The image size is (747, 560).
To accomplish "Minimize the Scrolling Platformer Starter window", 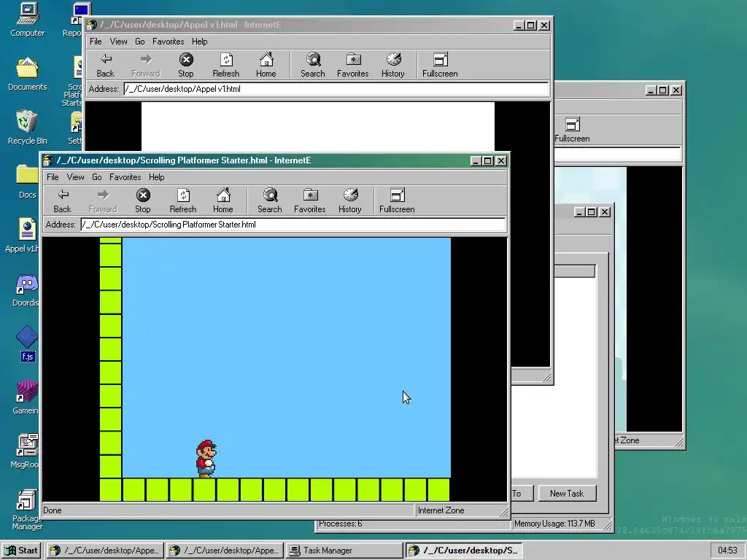I will pyautogui.click(x=476, y=161).
